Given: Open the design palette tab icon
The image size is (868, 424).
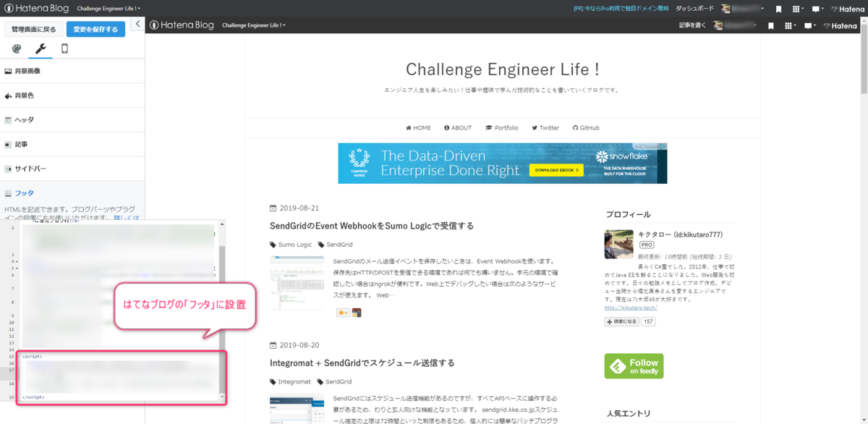Looking at the screenshot, I should pyautogui.click(x=17, y=49).
